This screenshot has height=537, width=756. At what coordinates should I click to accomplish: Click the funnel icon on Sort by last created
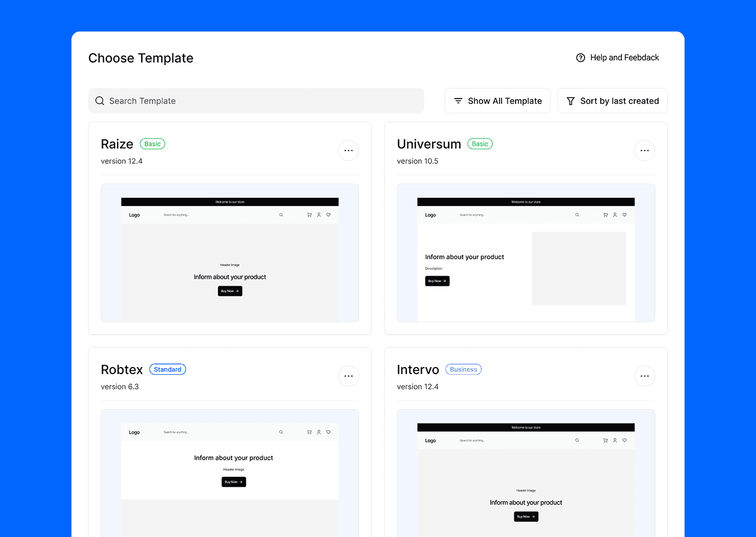click(x=571, y=100)
